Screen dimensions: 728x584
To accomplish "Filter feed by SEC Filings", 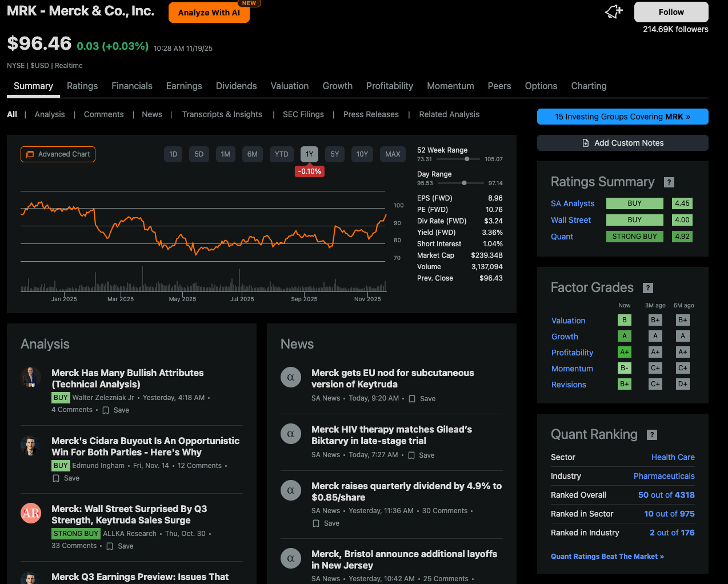I will pyautogui.click(x=303, y=114).
